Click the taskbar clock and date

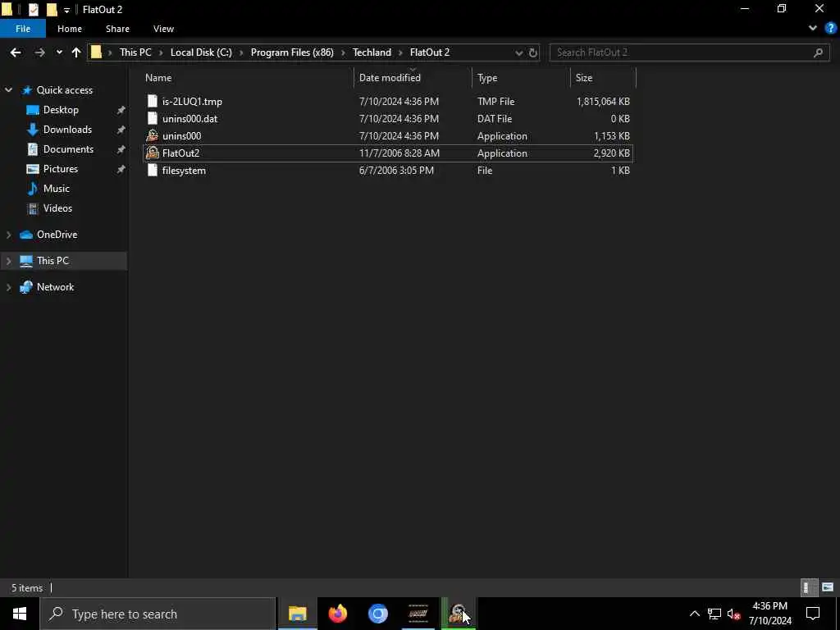click(769, 614)
